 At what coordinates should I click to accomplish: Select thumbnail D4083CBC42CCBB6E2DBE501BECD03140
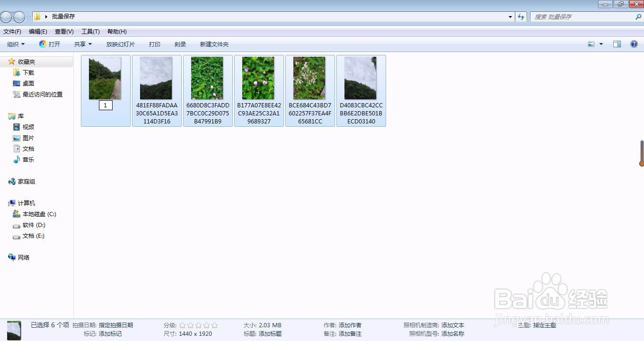pyautogui.click(x=361, y=91)
